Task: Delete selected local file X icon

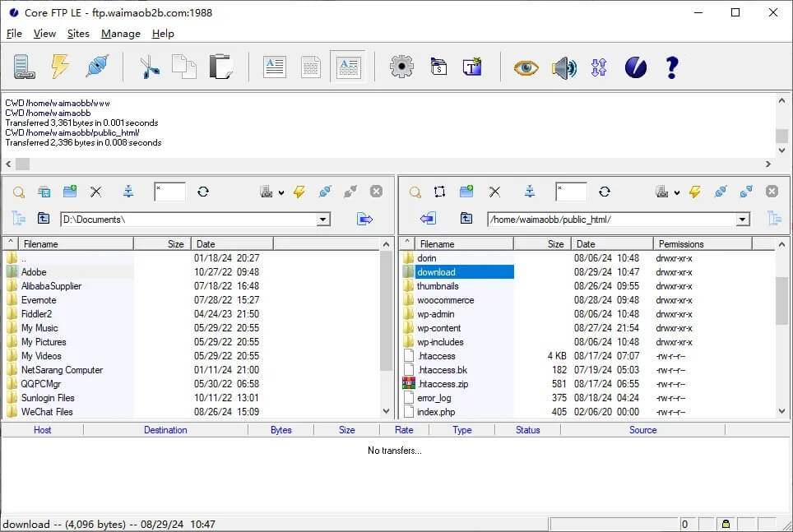Action: click(x=95, y=192)
